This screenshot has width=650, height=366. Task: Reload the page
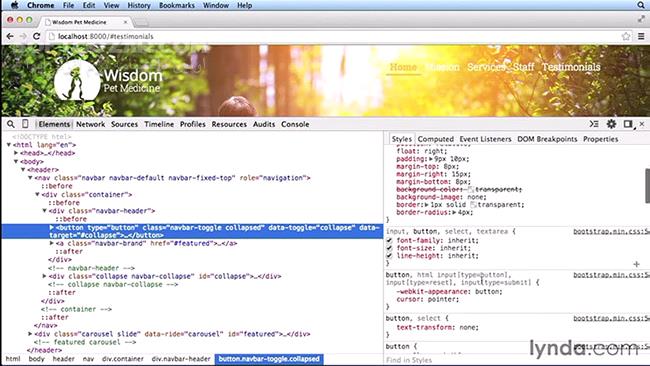(36, 36)
